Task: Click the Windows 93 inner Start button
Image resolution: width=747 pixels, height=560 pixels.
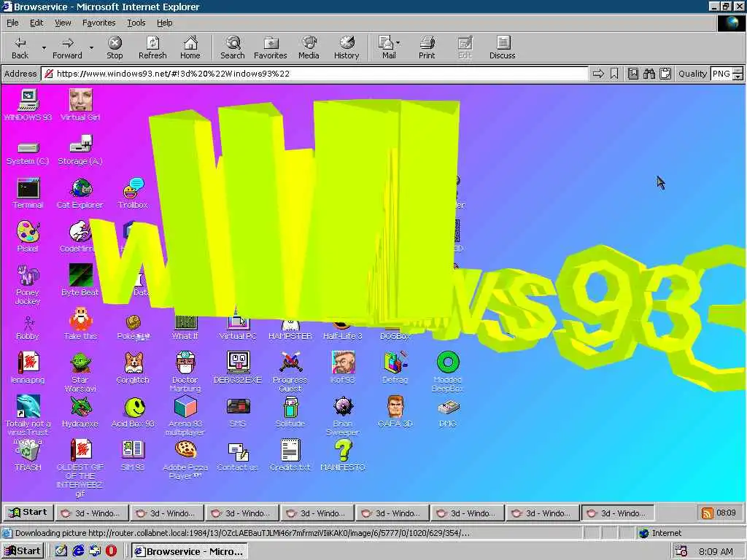Action: point(28,513)
